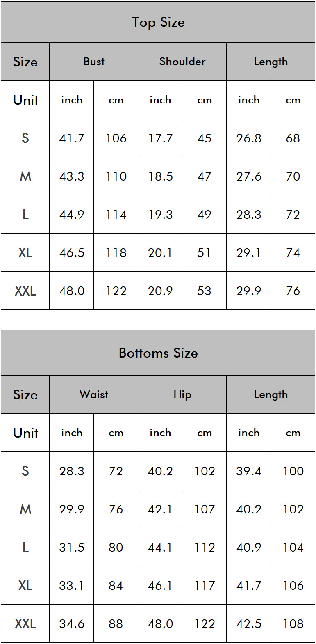This screenshot has height=644, width=316.
Task: Select the 44.1 hip inch cell
Action: (x=160, y=548)
